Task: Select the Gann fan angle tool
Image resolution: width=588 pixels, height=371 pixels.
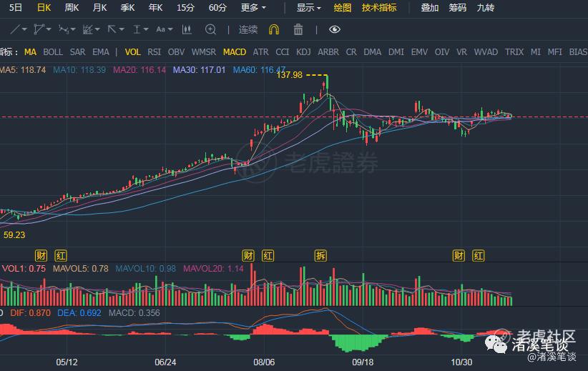Action: click(x=87, y=29)
